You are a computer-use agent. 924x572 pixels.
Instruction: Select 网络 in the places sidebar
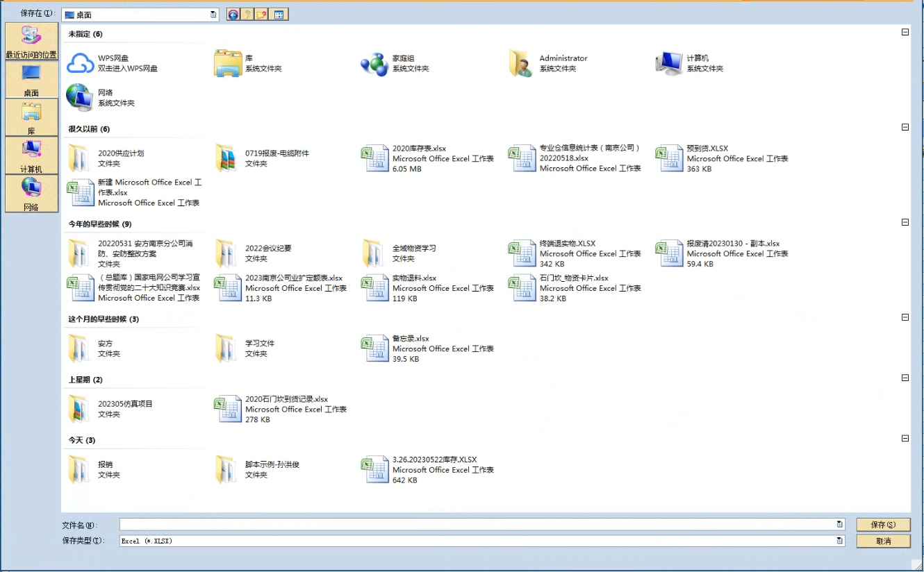tap(31, 193)
